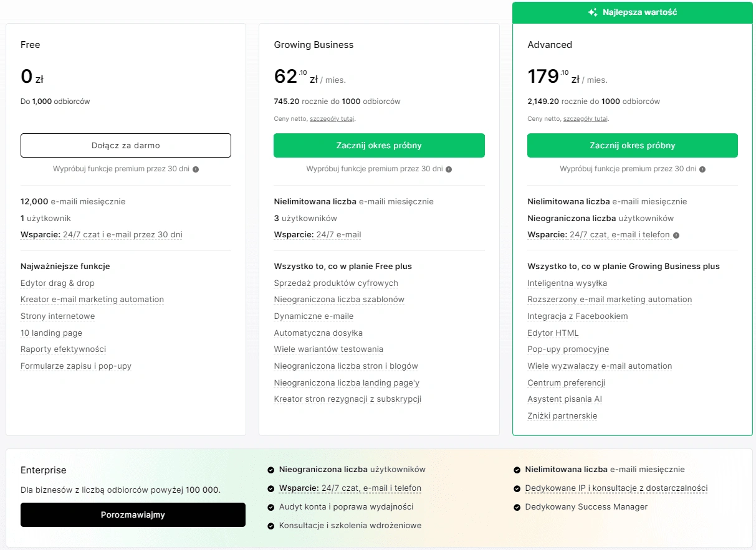The height and width of the screenshot is (550, 756).
Task: Start trial for the Advanced plan
Action: (x=632, y=145)
